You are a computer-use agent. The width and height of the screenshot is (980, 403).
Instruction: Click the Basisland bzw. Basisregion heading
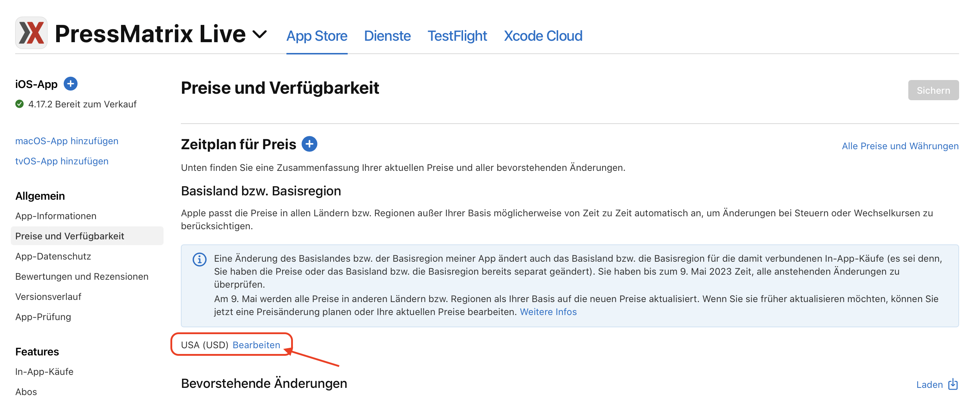click(261, 191)
